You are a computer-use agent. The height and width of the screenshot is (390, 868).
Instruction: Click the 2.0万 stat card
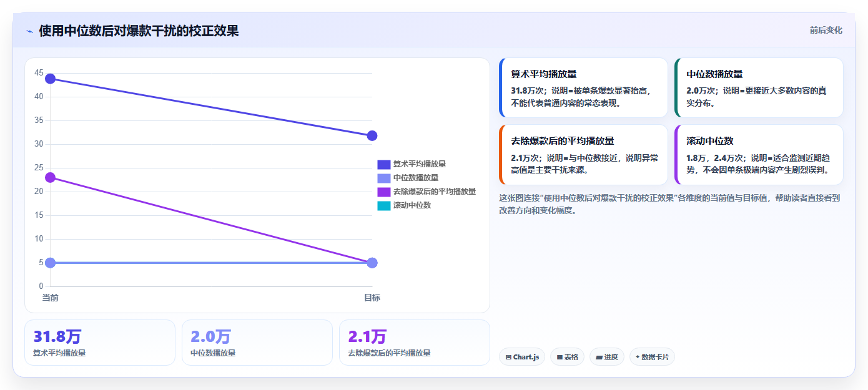[x=257, y=343]
